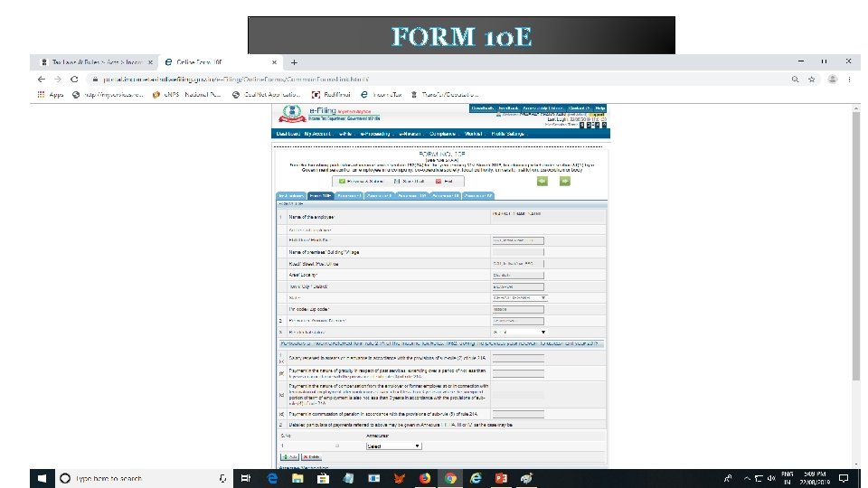
Task: Open Firefox from taskbar
Action: 425,478
